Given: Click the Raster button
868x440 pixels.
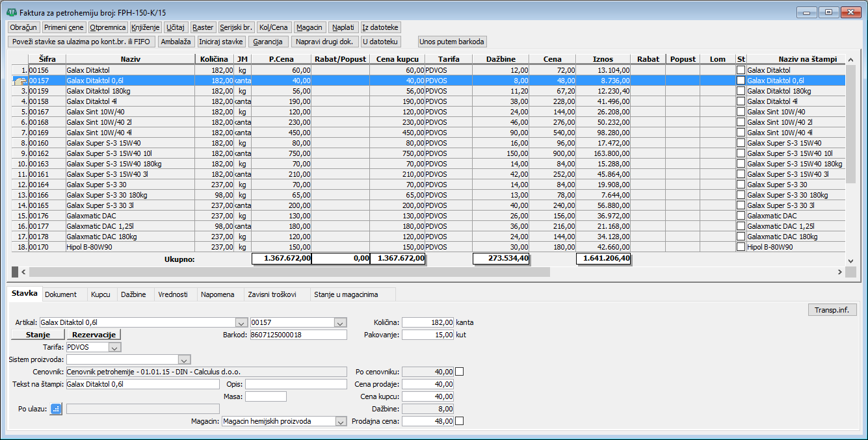Looking at the screenshot, I should coord(204,27).
